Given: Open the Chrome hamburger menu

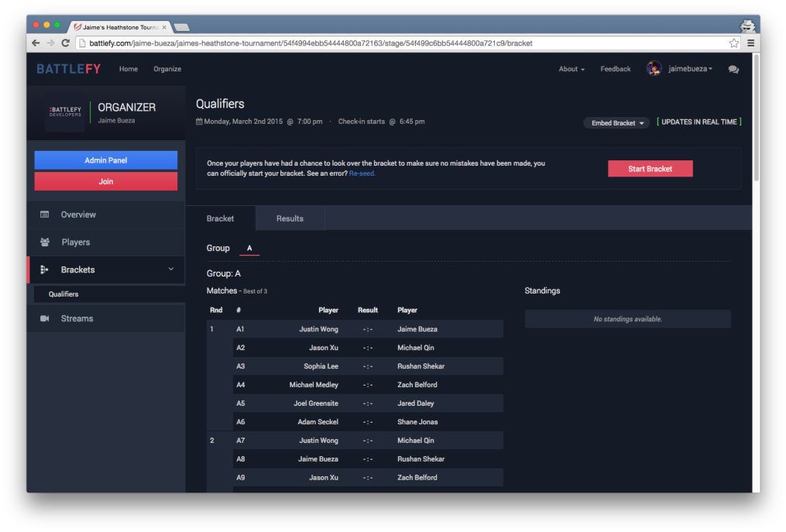Looking at the screenshot, I should pos(751,43).
